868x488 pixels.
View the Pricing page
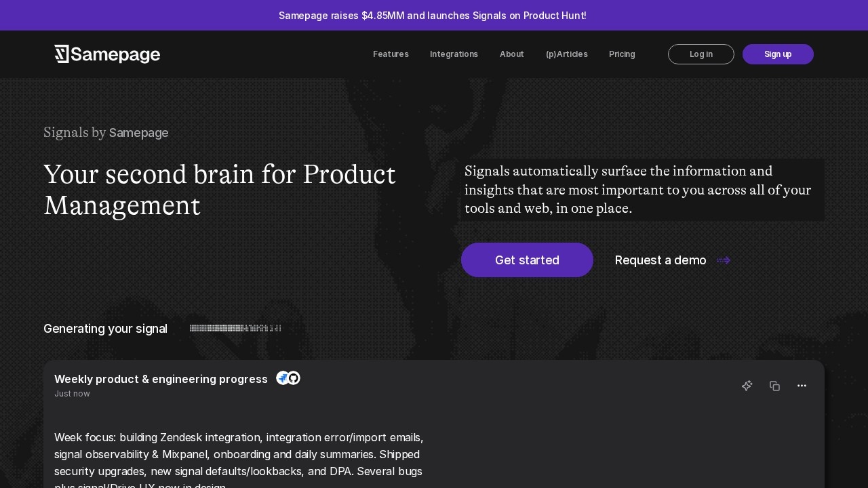(x=622, y=54)
